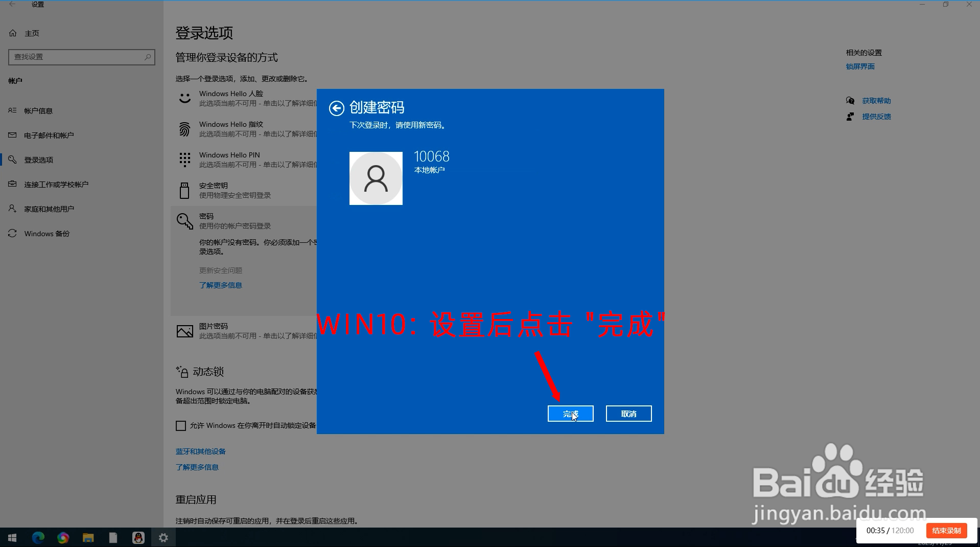Click the back arrow in Create Password dialog

[337, 108]
